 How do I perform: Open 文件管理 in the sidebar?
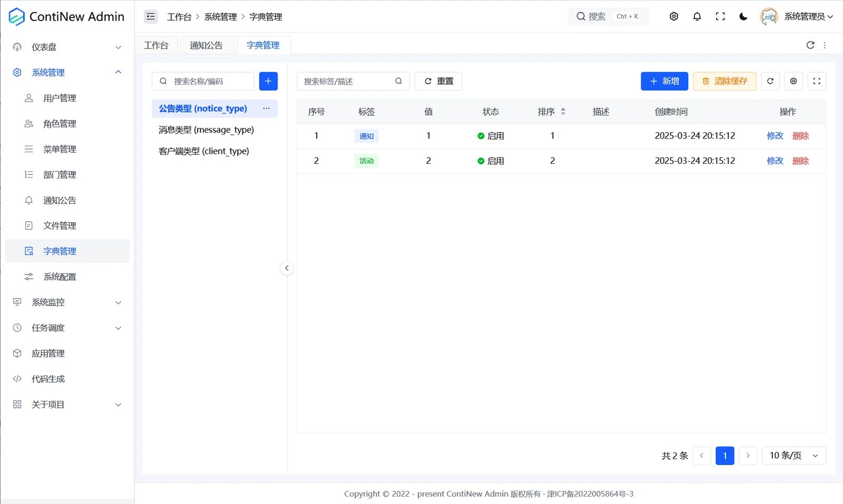pos(67,225)
